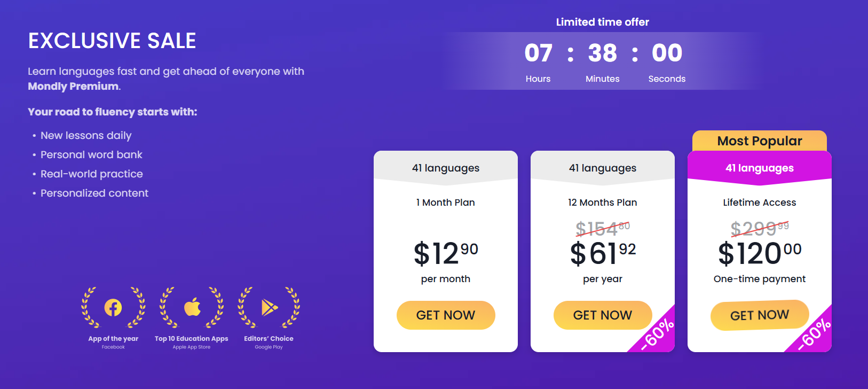Click the 41 languages header of 1 Month Plan
The image size is (868, 389).
coord(446,168)
